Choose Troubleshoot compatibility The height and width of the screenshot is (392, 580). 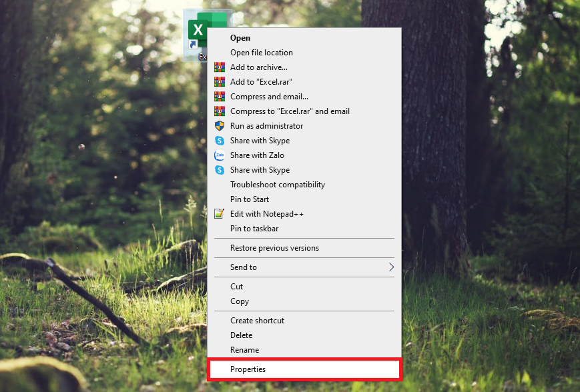click(304, 185)
